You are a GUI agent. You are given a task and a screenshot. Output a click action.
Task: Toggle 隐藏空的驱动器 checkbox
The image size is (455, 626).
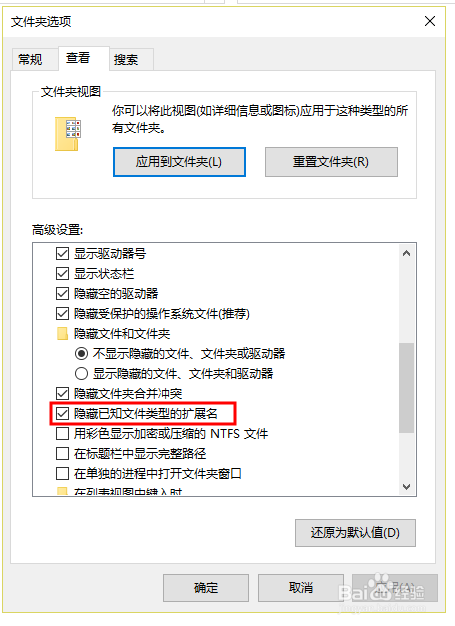(x=62, y=293)
